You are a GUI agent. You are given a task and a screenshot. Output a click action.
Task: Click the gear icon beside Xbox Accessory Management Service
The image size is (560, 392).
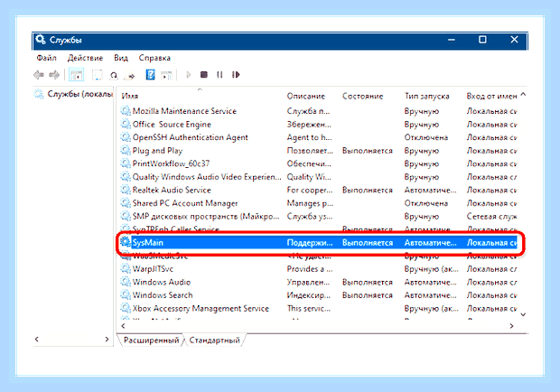click(x=126, y=309)
